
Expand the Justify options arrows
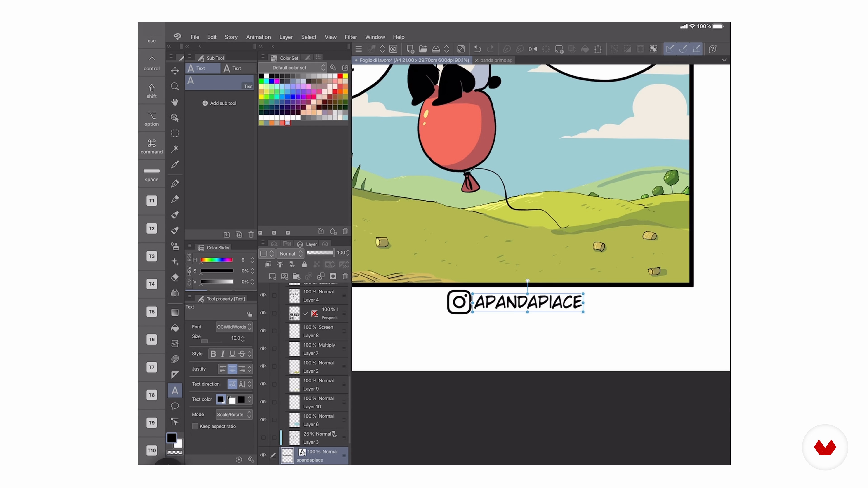pos(250,369)
